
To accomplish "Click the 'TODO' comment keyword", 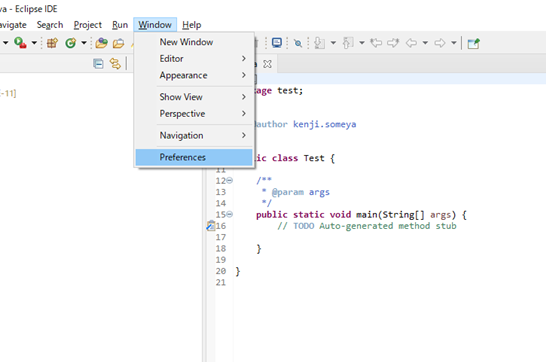I will [304, 226].
